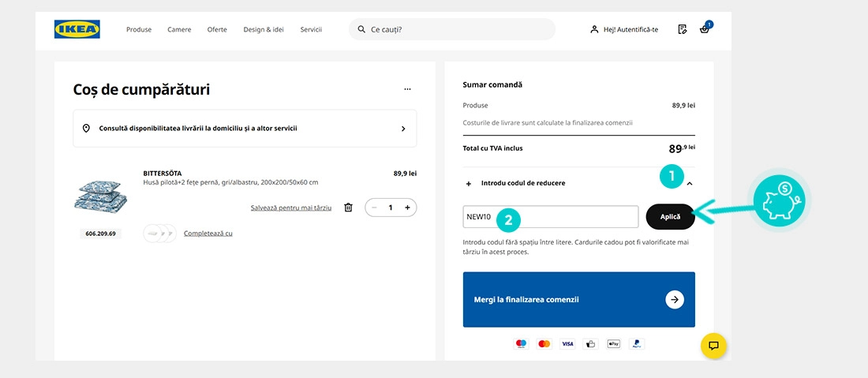Click 'Salvează pentru mai târziu' link
This screenshot has height=378, width=868.
click(x=291, y=208)
